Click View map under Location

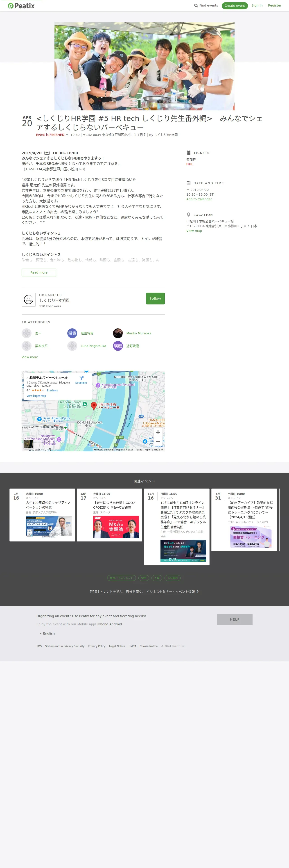194,231
